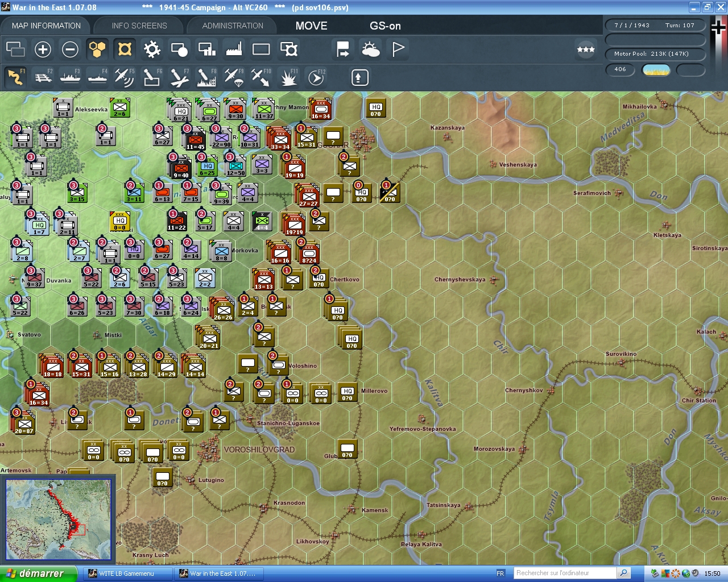728x582 pixels.
Task: Select the F1 Move mode icon
Action: pyautogui.click(x=15, y=77)
